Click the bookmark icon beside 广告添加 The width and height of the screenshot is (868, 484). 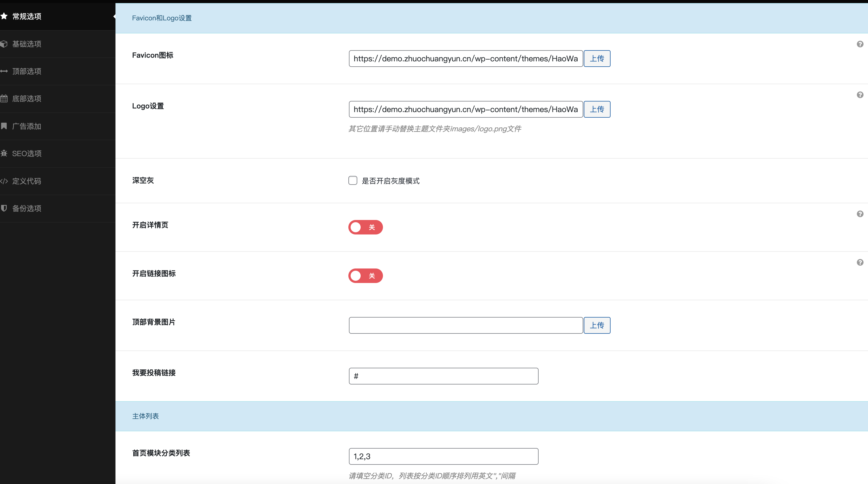point(4,126)
